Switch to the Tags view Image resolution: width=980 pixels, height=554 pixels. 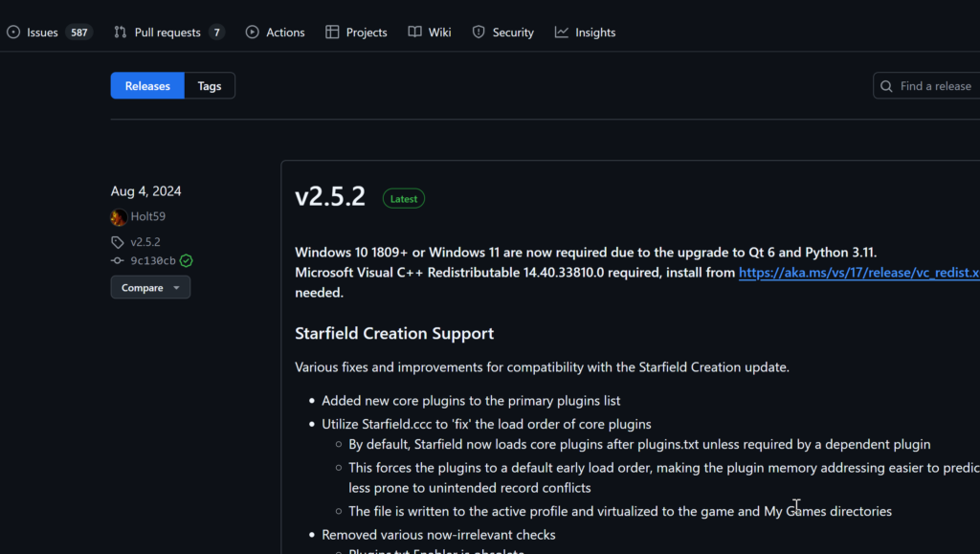pos(210,86)
